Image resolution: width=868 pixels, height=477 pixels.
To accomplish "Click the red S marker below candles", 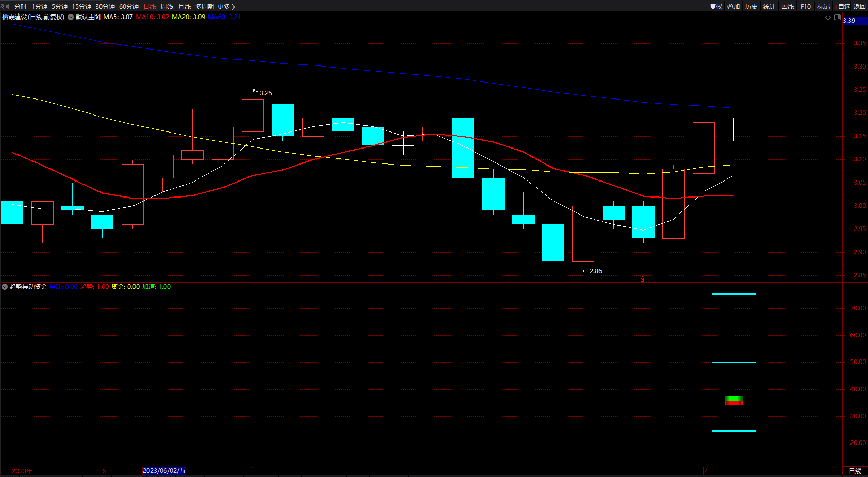I will 643,279.
